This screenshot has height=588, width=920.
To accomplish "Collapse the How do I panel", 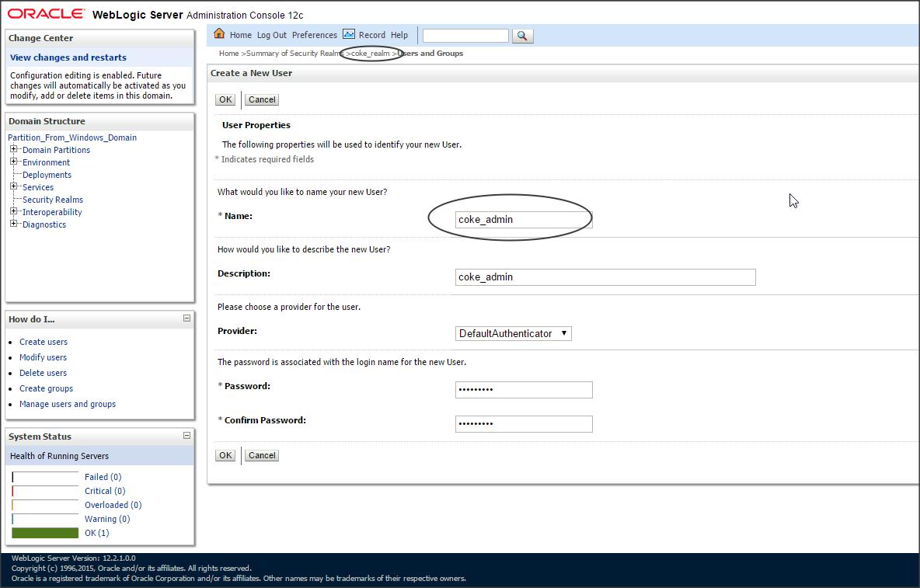I will pos(186,318).
